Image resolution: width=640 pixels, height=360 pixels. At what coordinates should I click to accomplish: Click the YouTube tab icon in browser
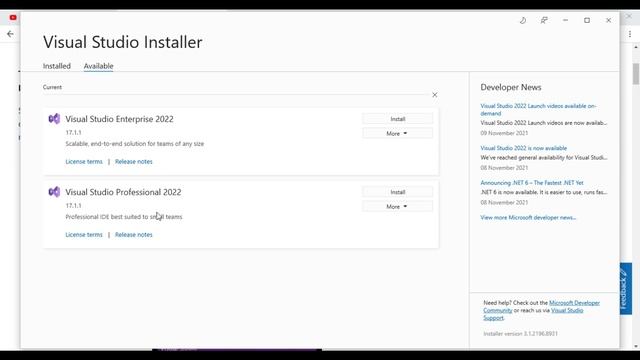pyautogui.click(x=13, y=18)
